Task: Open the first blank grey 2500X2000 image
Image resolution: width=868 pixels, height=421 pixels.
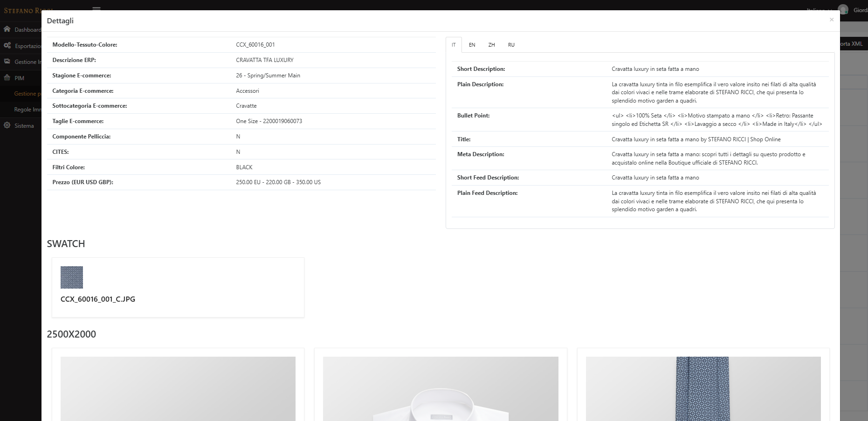Action: [x=178, y=389]
